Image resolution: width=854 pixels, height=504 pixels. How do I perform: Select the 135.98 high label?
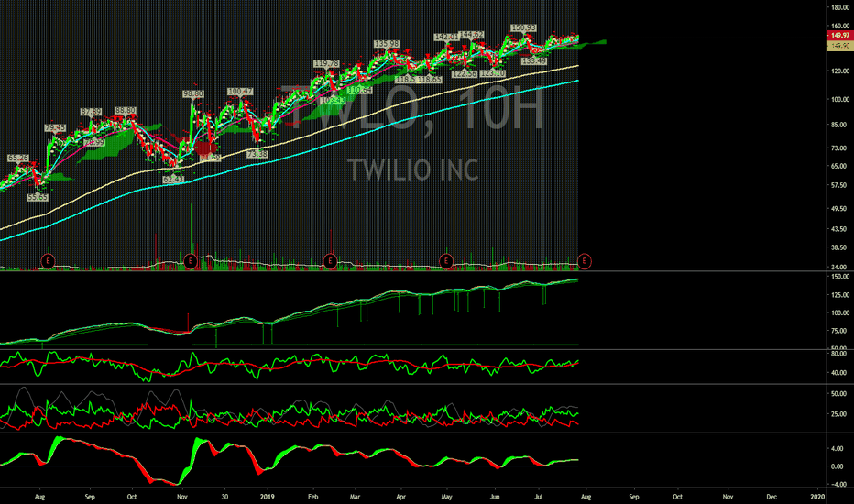[387, 44]
